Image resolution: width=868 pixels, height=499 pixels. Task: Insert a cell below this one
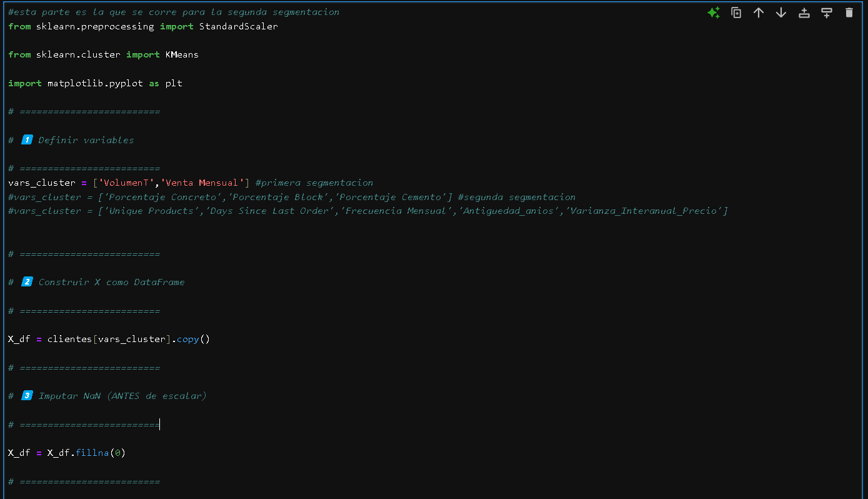point(826,13)
